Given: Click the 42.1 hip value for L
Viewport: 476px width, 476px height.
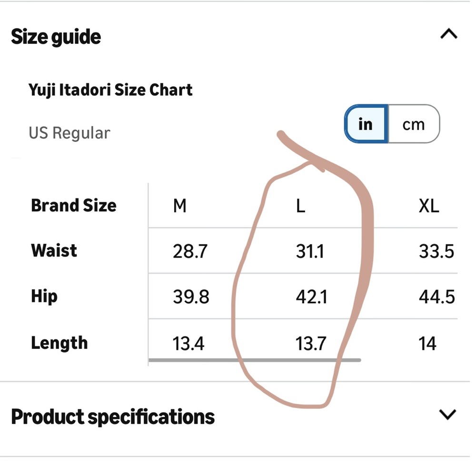Looking at the screenshot, I should (x=311, y=297).
